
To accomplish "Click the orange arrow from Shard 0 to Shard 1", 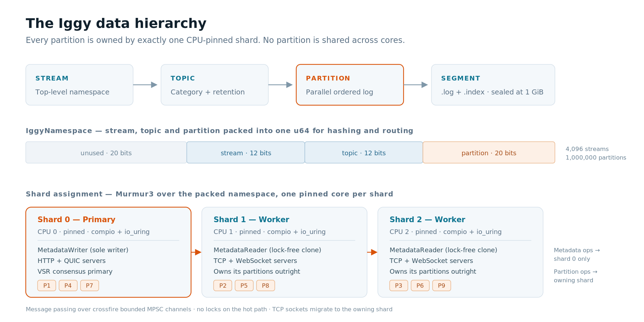I will [x=196, y=252].
